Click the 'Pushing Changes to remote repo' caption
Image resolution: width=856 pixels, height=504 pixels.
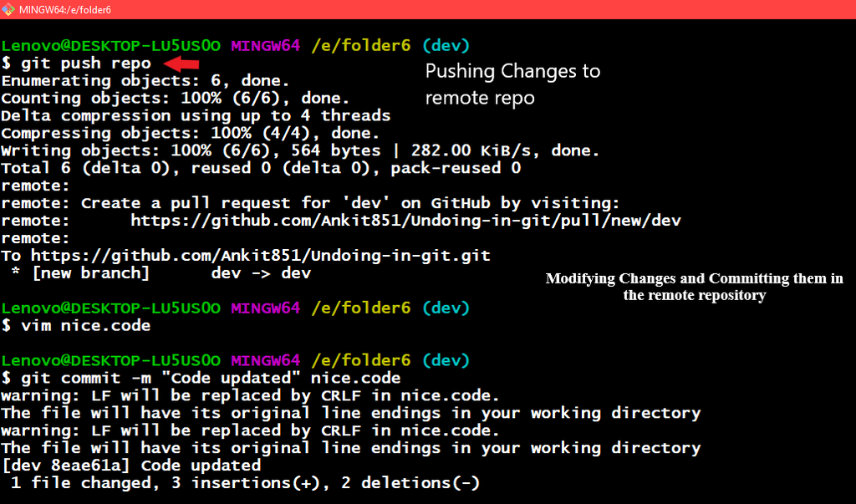tap(512, 84)
